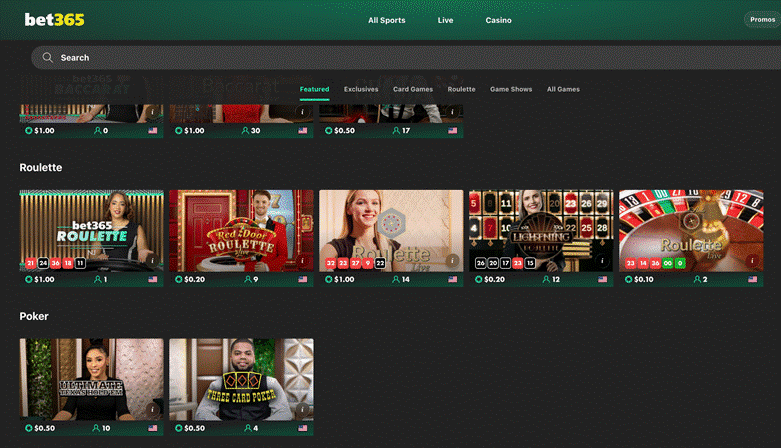Screen dimensions: 781x448
Task: Open info icon on Roulette Live wheel card
Action: 752,260
